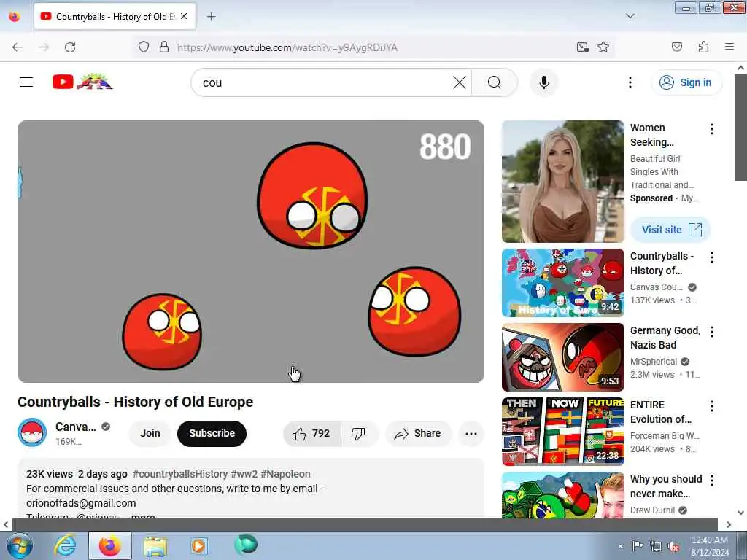Click Sign in button
This screenshot has height=560, width=747.
[x=686, y=82]
